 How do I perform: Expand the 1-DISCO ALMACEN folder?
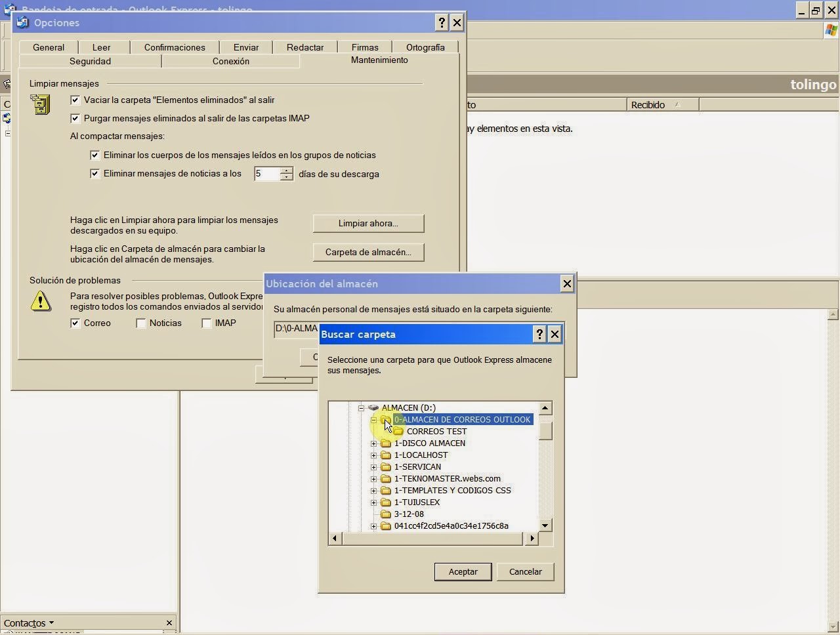tap(373, 443)
